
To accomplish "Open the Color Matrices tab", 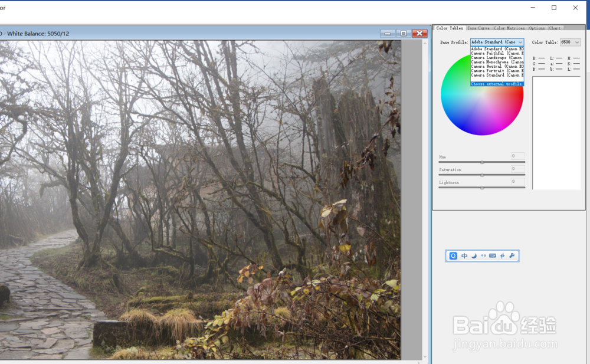I will (509, 28).
